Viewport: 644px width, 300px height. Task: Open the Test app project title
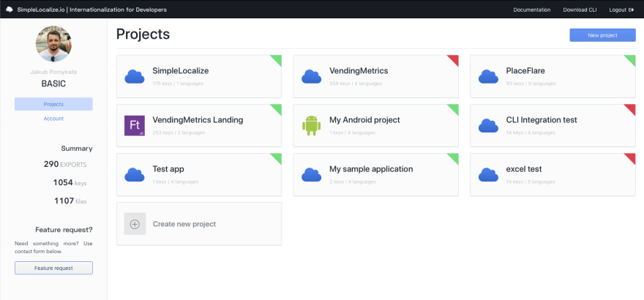[168, 169]
